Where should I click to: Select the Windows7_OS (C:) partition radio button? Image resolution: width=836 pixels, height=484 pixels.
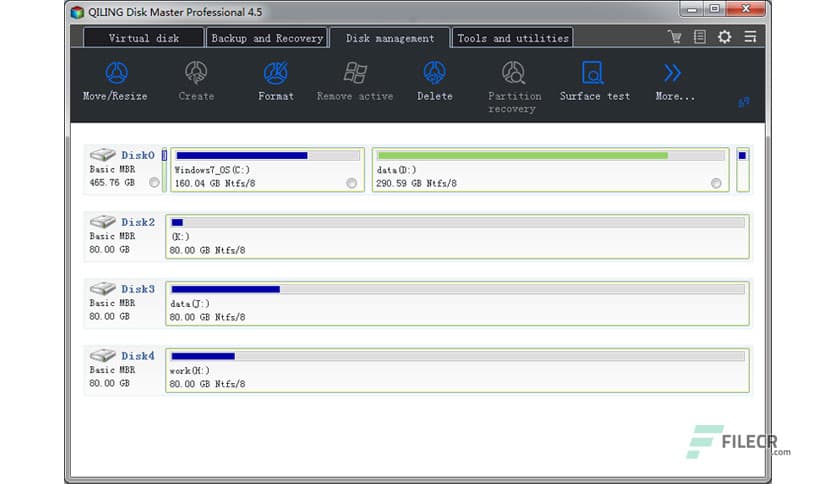click(351, 183)
